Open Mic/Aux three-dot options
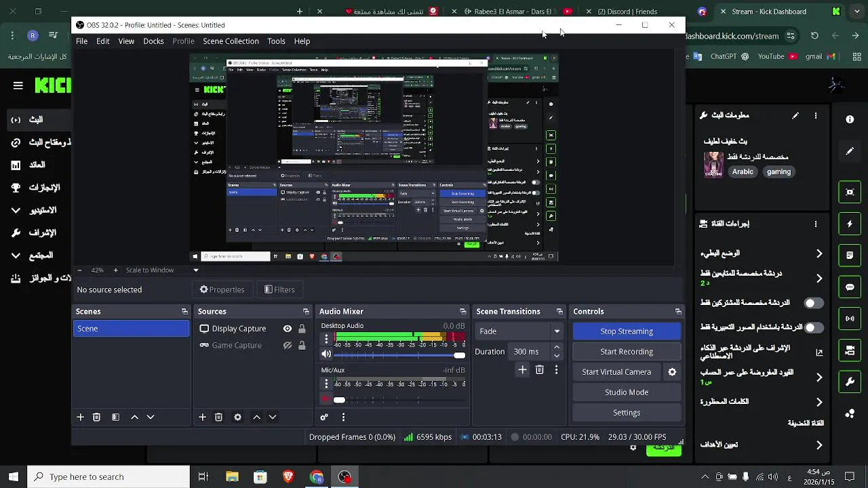This screenshot has height=488, width=868. pos(326,384)
